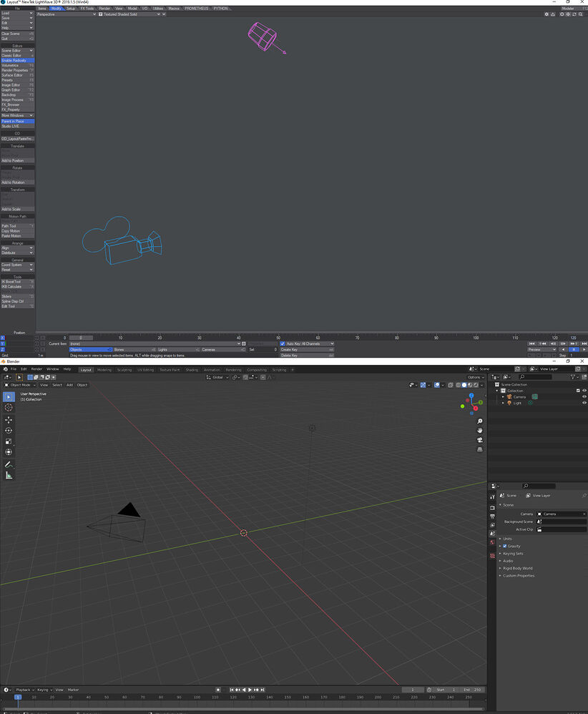Image resolution: width=588 pixels, height=714 pixels.
Task: Click the pan hand viewport icon
Action: coord(479,430)
